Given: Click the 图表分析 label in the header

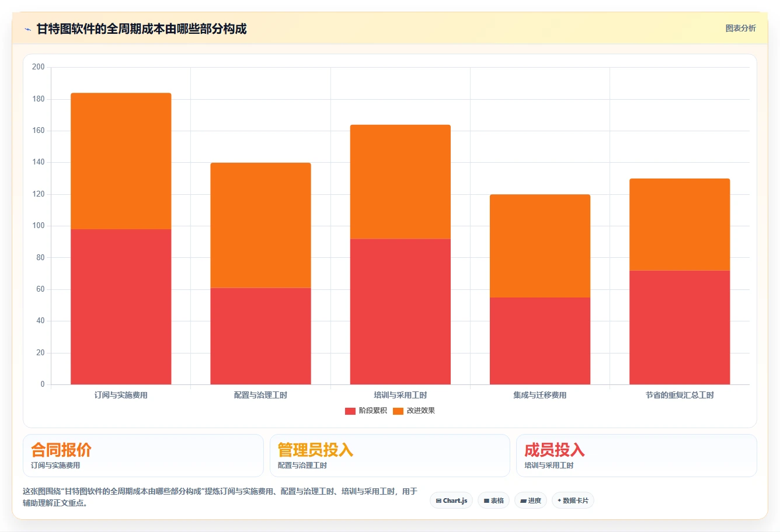Looking at the screenshot, I should 740,28.
